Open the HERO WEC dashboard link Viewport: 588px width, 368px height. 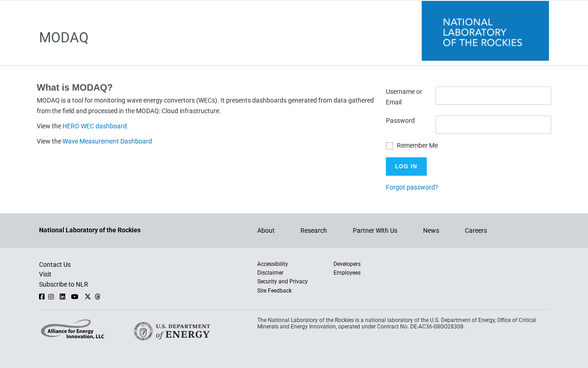click(96, 126)
